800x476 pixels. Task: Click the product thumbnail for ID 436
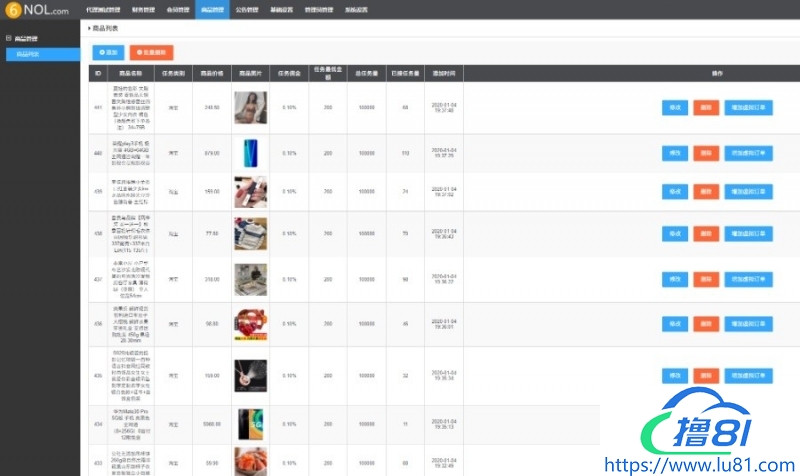click(249, 324)
